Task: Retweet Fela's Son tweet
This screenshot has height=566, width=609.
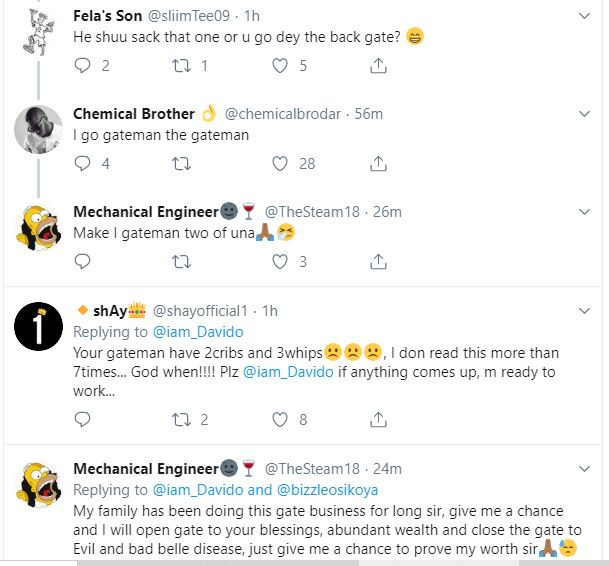Action: [181, 66]
